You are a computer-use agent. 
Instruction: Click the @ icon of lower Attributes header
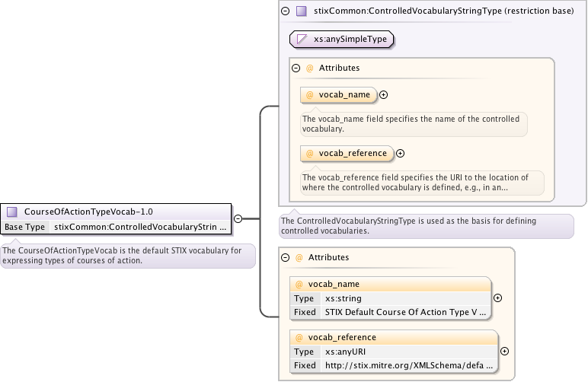(x=299, y=258)
